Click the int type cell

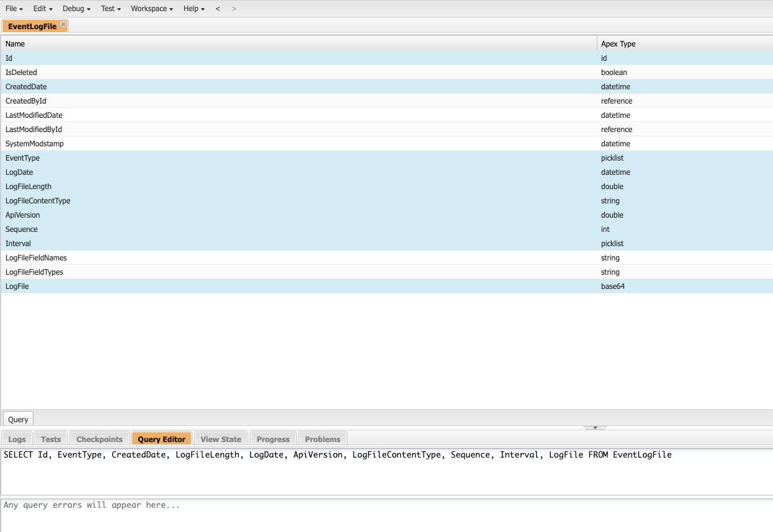[x=685, y=229]
